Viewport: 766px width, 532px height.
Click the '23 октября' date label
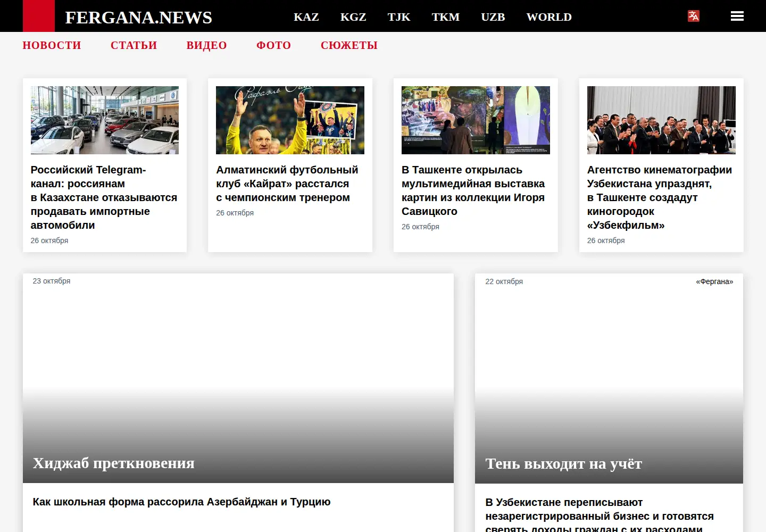pyautogui.click(x=52, y=281)
